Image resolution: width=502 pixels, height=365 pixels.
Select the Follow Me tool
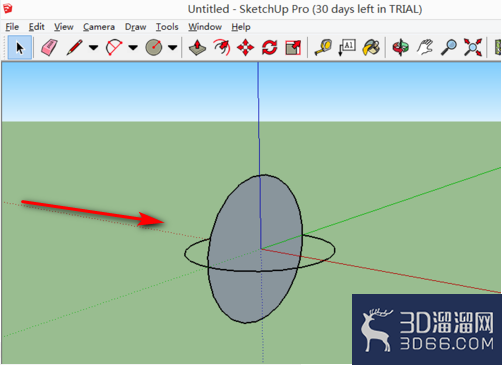[x=222, y=47]
